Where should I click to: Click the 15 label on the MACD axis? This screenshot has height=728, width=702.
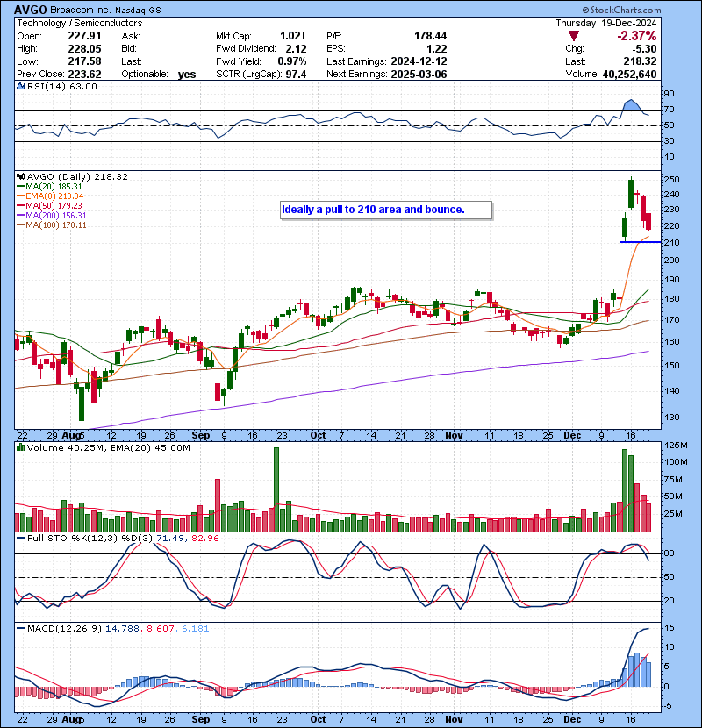click(669, 628)
